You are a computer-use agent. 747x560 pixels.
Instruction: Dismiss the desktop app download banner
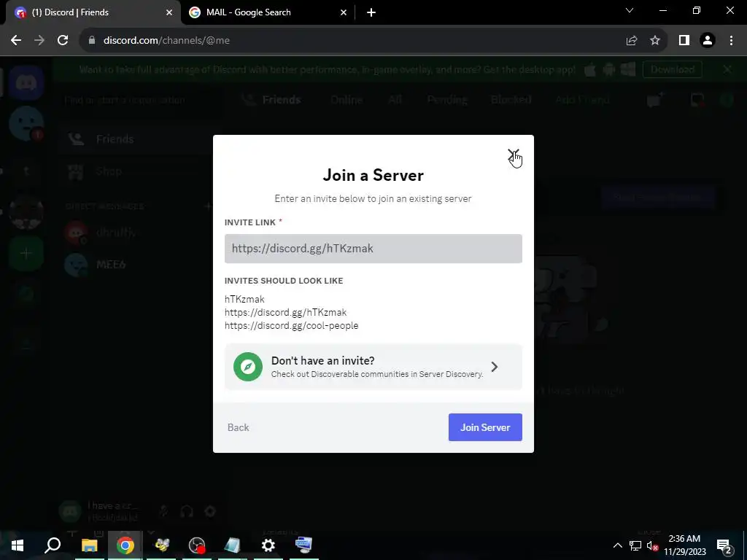[727, 69]
